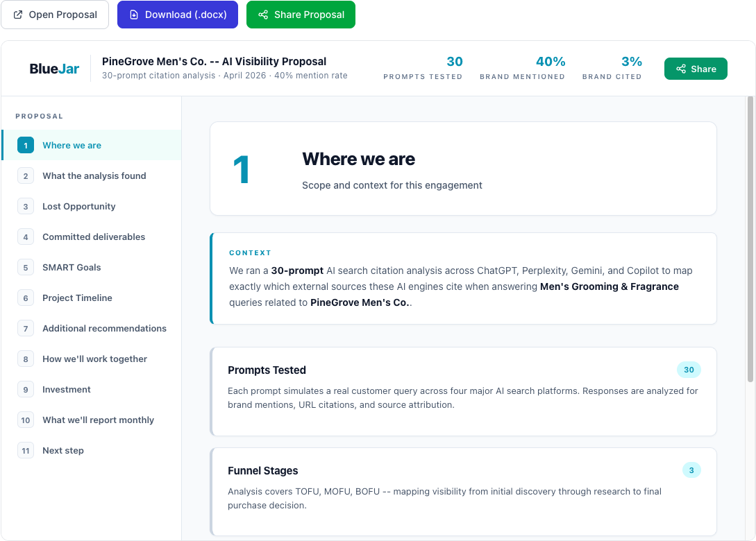Click the 30 Prompts Tested header stat
Image resolution: width=756 pixels, height=541 pixels.
click(x=423, y=69)
